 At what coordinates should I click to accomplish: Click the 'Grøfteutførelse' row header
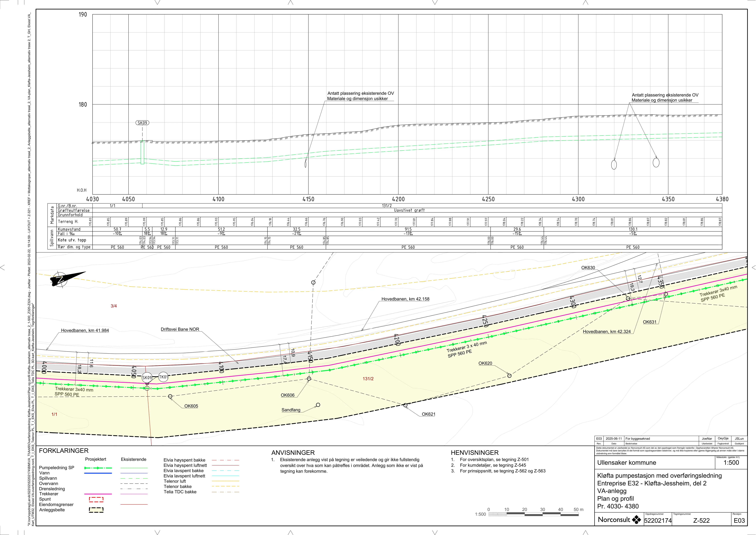pyautogui.click(x=74, y=210)
